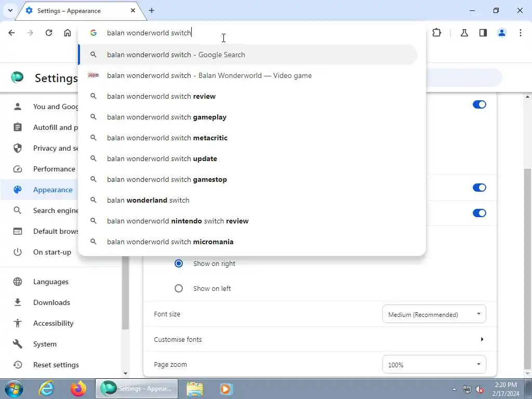Click the Accessibility person icon
Screen dimensions: 532x399
pos(18,323)
